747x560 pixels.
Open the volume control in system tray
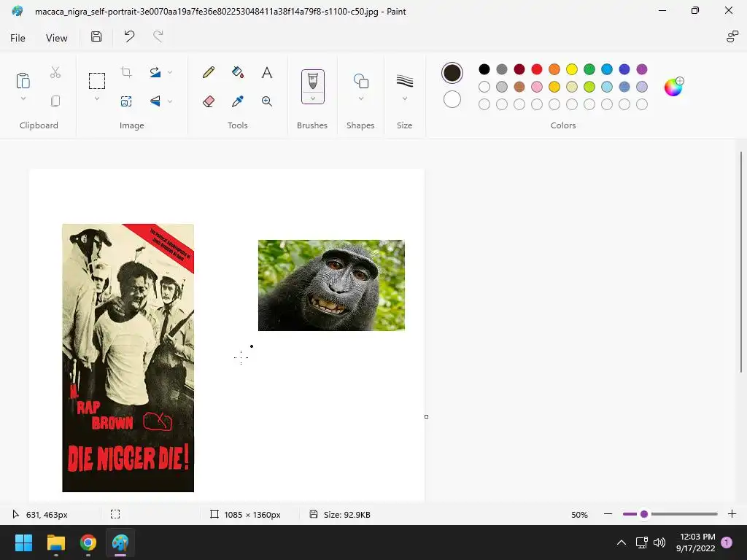click(659, 542)
